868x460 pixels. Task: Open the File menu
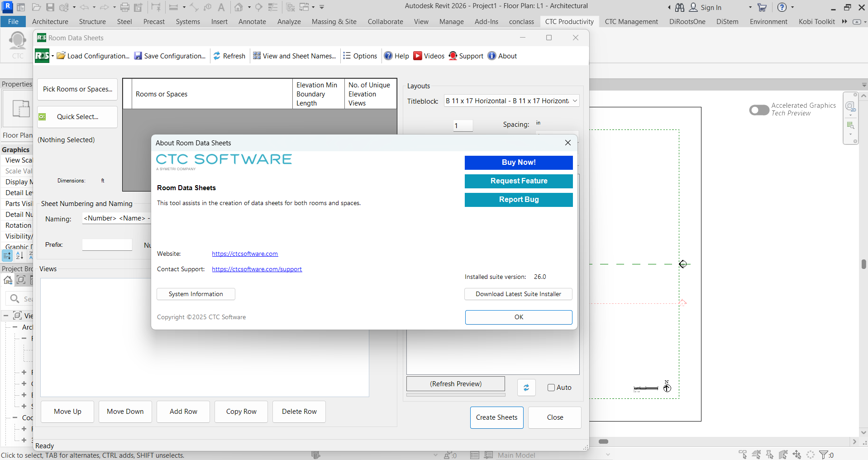click(x=13, y=21)
